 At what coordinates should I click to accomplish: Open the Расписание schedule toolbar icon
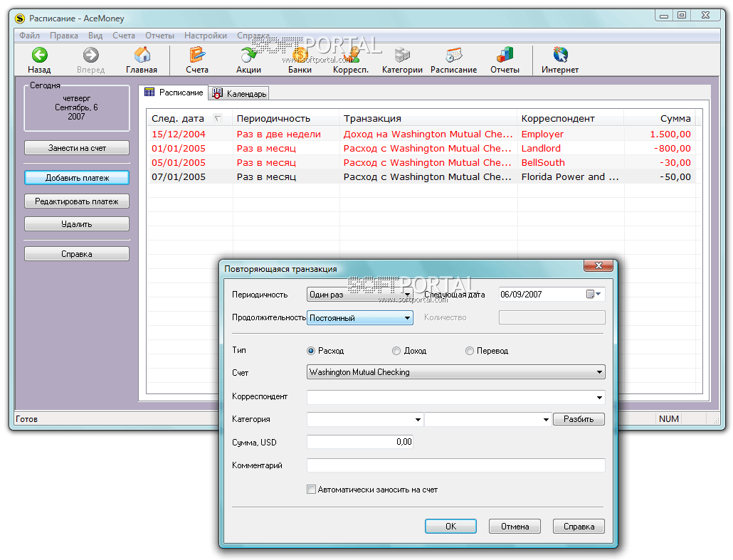(453, 55)
